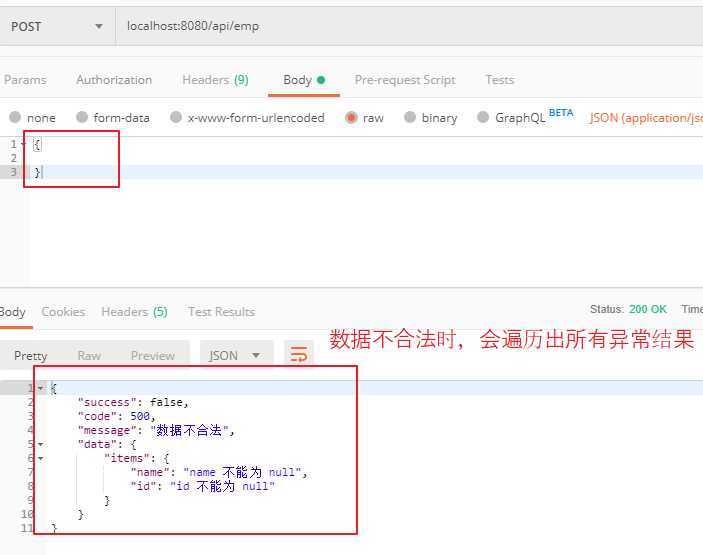
Task: Open the request Headers (9) tab
Action: point(215,80)
